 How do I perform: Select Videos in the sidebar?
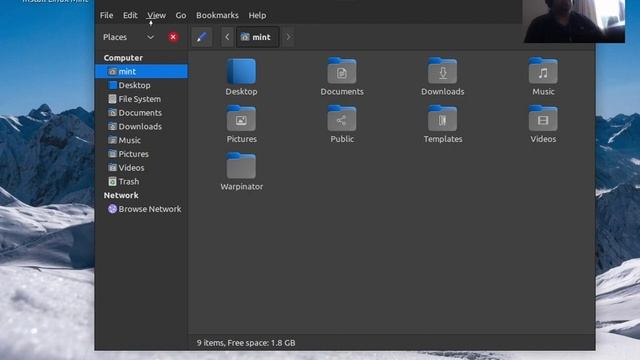[141, 168]
